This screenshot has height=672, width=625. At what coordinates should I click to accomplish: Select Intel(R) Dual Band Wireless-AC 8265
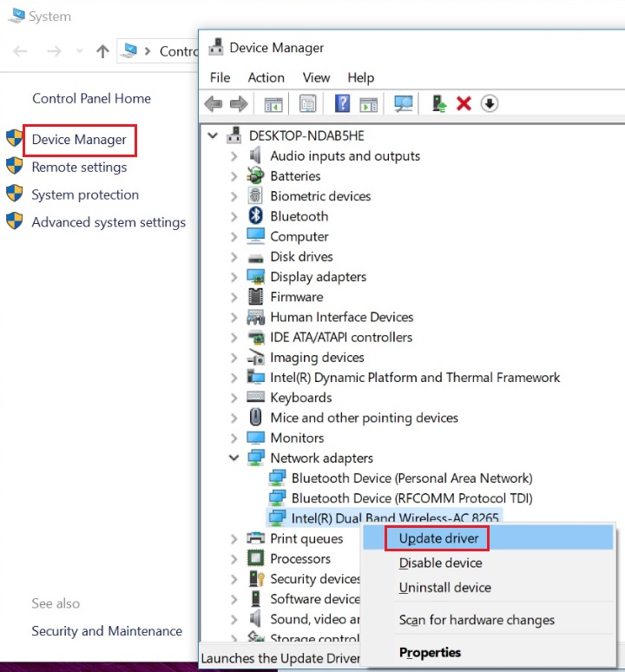point(395,517)
